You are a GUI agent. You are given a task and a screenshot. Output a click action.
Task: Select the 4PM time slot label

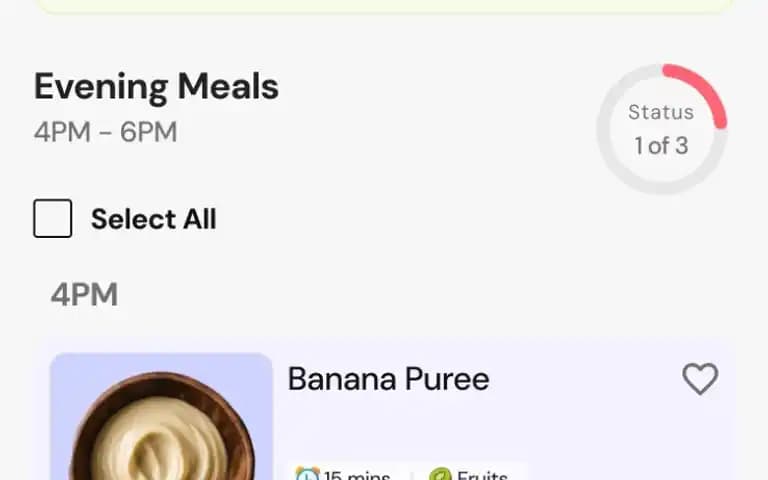pos(84,295)
